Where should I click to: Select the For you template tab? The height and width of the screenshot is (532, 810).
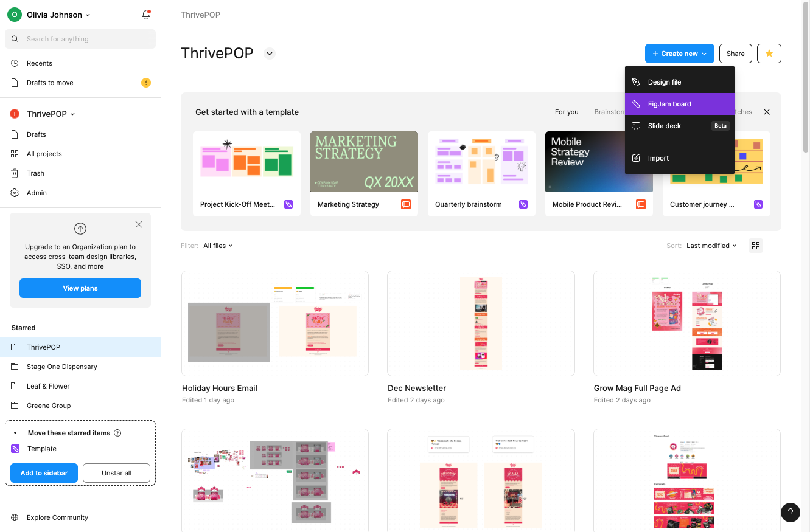567,112
